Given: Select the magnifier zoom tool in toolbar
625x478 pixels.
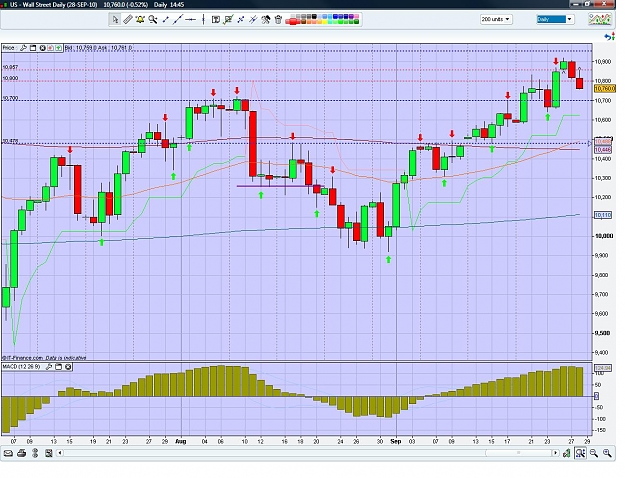Looking at the screenshot, I should tap(152, 19).
